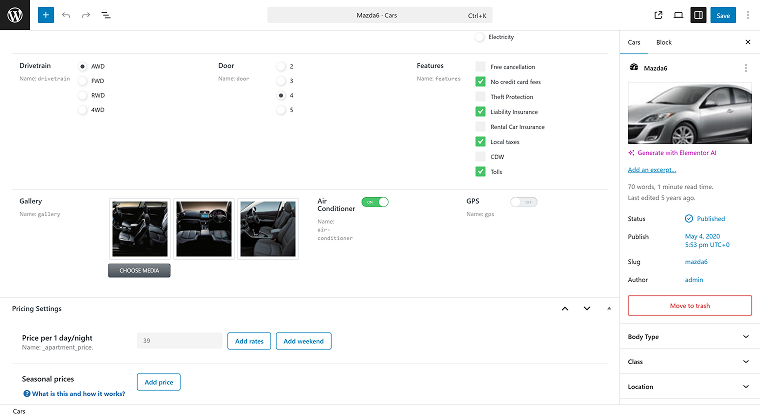The image size is (760, 417).
Task: Click the car post type icon
Action: click(x=633, y=67)
